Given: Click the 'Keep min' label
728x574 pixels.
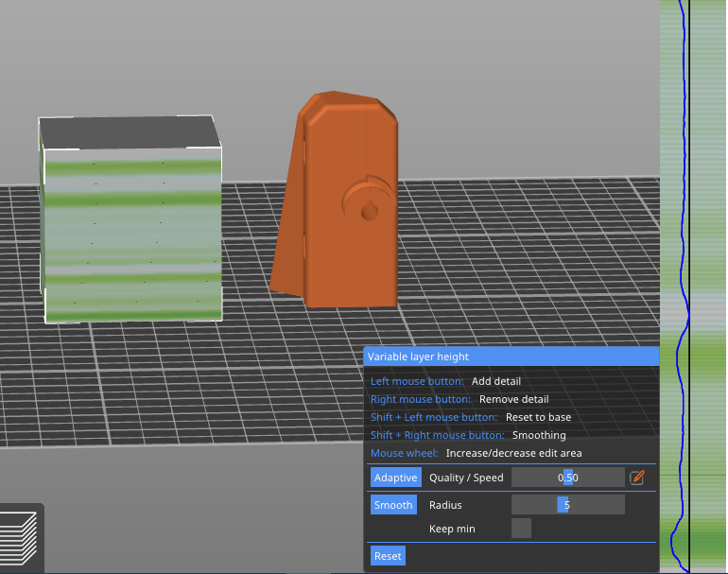Looking at the screenshot, I should 452,529.
